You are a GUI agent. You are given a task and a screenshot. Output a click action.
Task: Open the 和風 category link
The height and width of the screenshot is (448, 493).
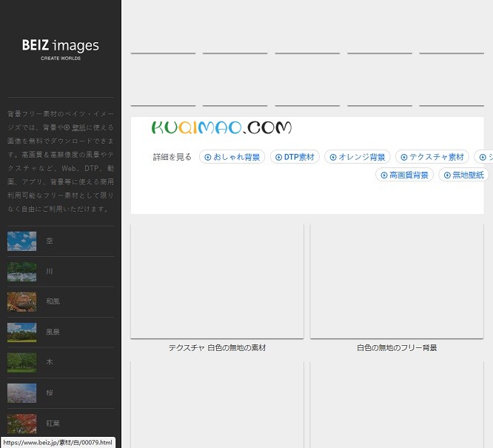click(x=53, y=301)
